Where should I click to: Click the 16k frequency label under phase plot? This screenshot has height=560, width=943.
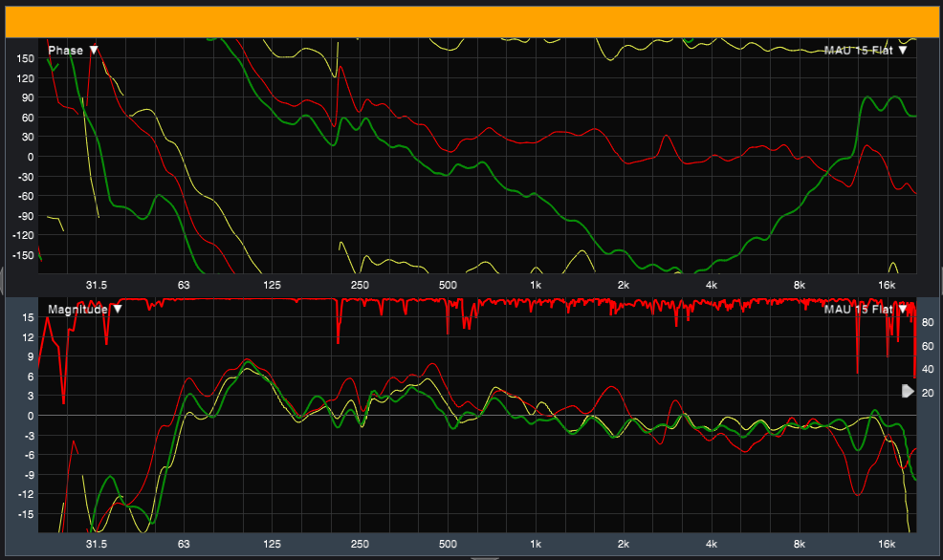pyautogui.click(x=887, y=285)
